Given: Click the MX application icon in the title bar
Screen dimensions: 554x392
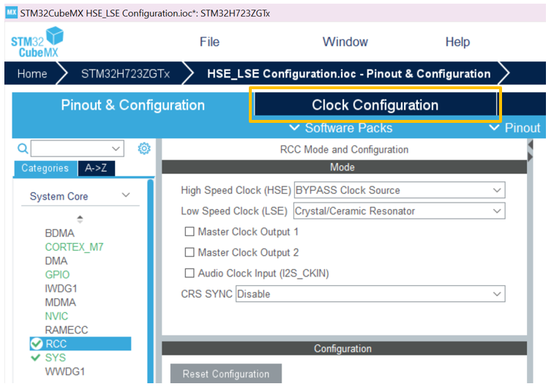Looking at the screenshot, I should [11, 12].
